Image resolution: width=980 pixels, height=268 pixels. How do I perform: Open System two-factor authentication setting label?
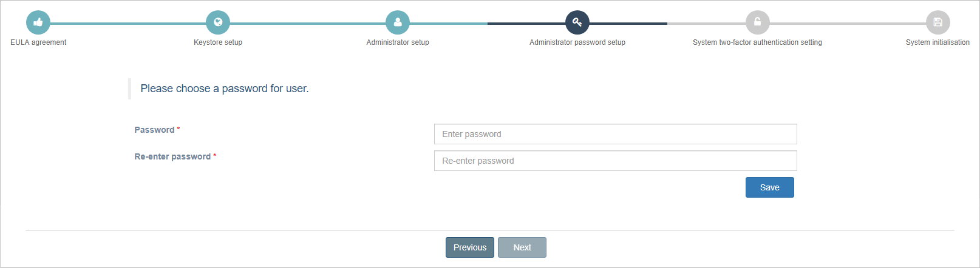click(757, 42)
